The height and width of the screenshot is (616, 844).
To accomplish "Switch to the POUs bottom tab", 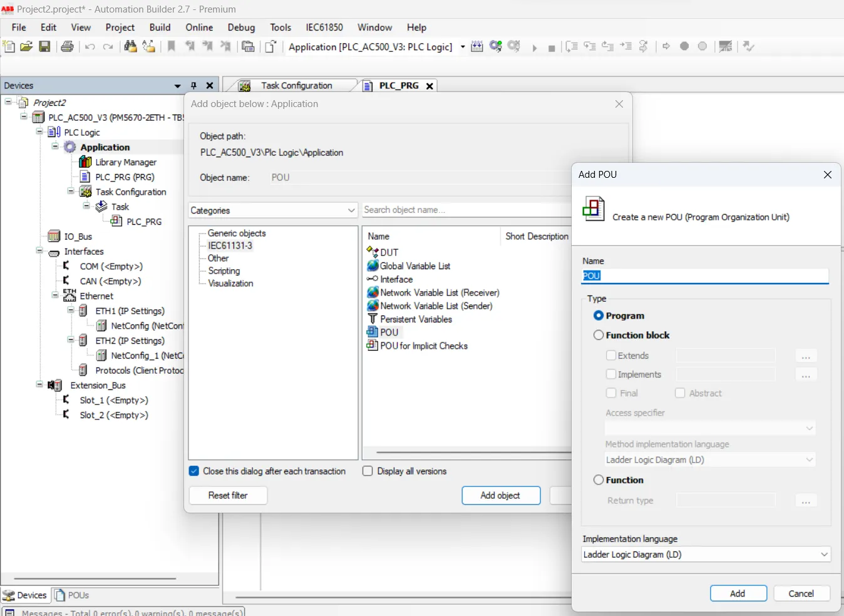I will pyautogui.click(x=72, y=595).
